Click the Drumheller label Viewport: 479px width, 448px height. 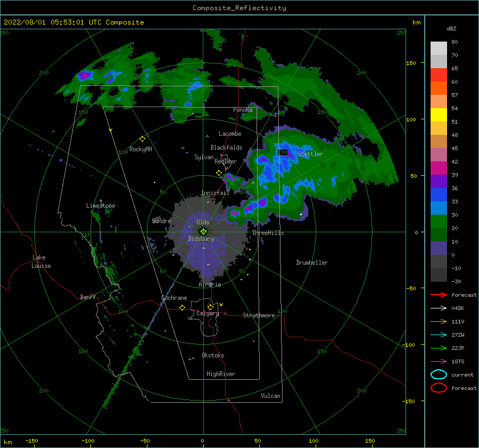coord(312,263)
